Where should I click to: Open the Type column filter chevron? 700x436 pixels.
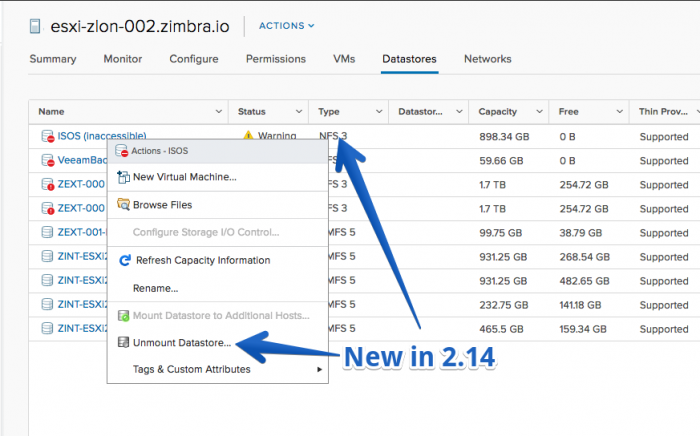point(379,112)
